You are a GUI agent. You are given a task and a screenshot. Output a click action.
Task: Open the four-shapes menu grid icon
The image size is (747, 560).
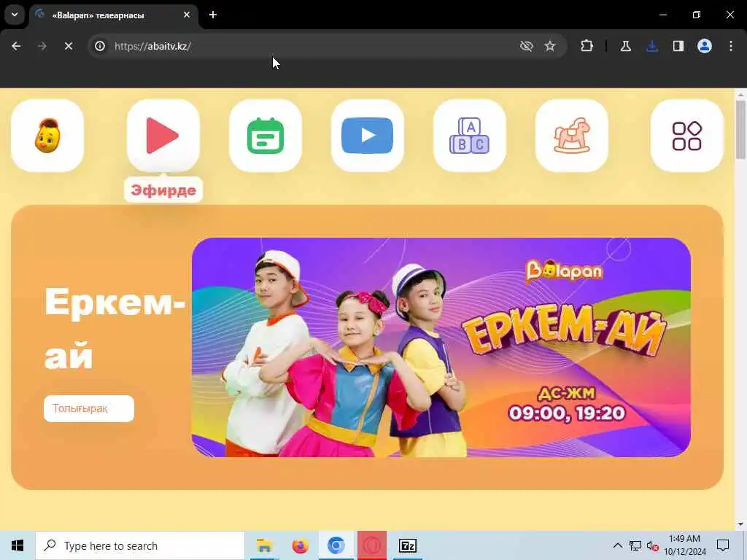point(687,136)
